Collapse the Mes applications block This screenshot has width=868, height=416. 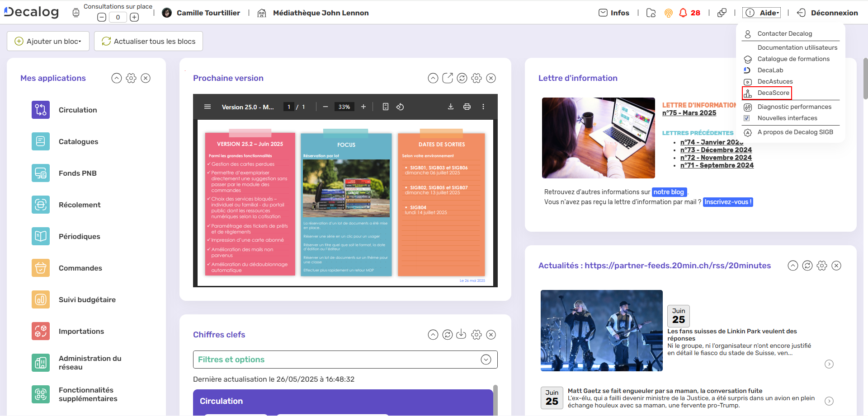(117, 78)
